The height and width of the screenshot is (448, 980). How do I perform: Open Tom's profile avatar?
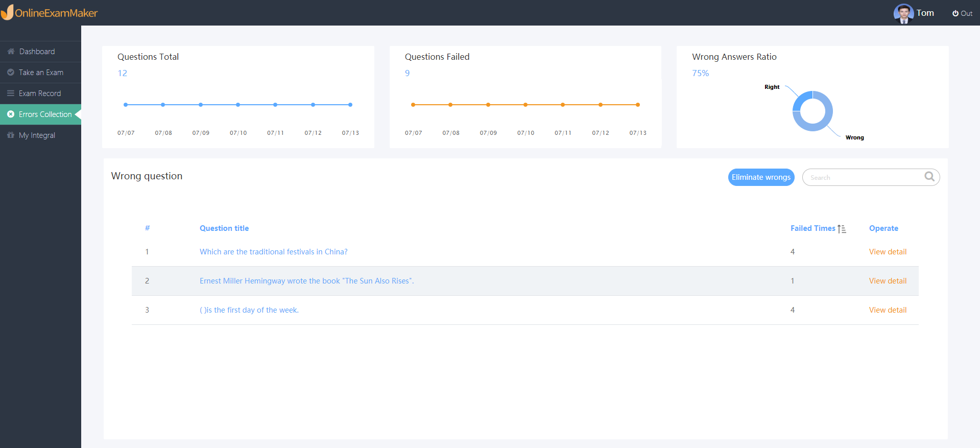(903, 13)
